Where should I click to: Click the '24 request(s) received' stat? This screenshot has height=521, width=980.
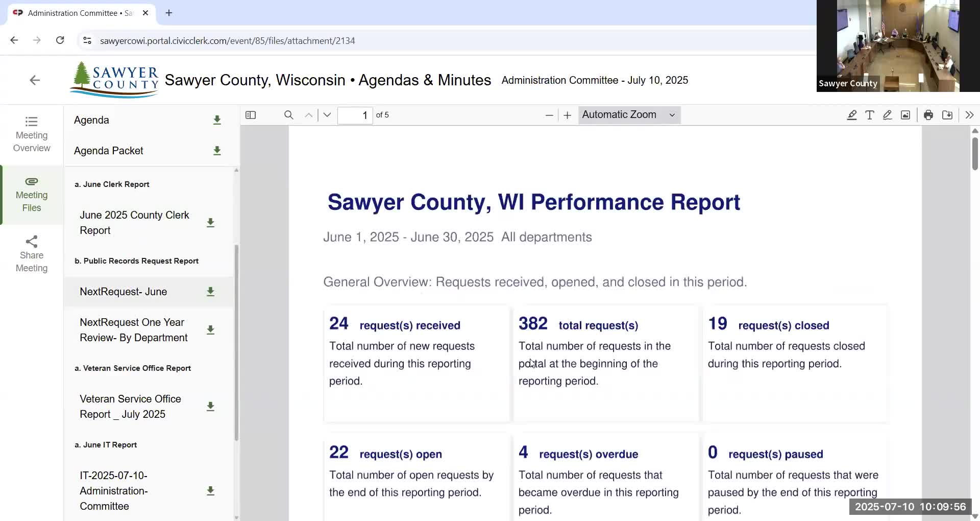pos(395,324)
